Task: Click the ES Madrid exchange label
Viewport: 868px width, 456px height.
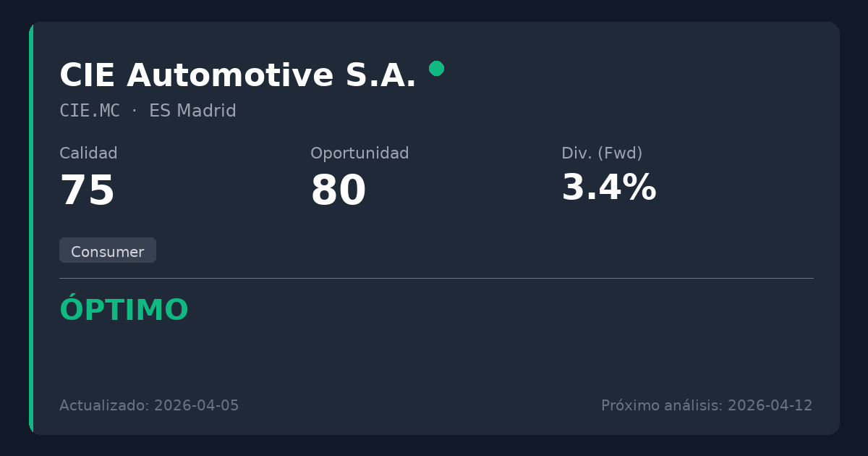Action: (192, 111)
